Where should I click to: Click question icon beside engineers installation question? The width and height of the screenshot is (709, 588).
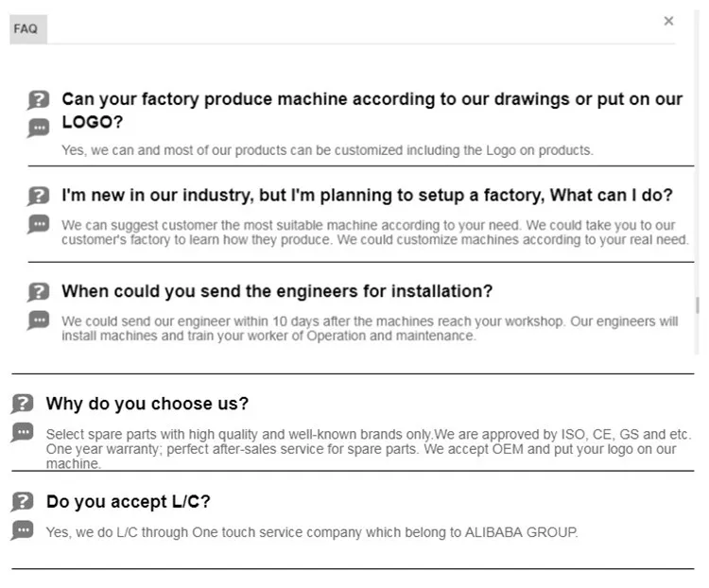[x=38, y=292]
